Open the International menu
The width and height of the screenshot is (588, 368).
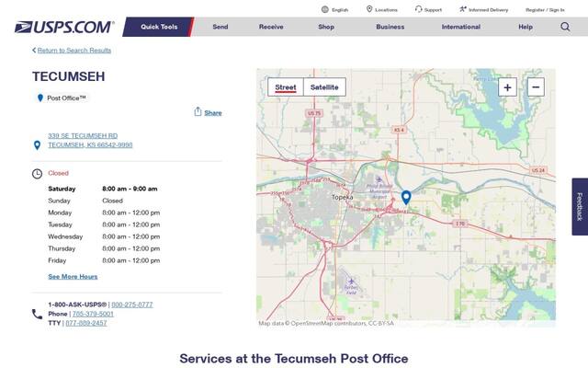click(461, 27)
